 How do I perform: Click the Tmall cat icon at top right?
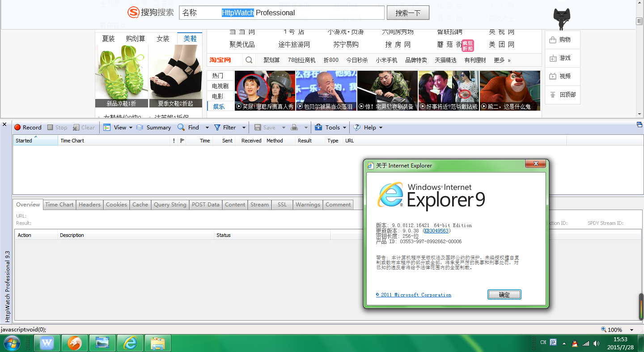coord(561,13)
